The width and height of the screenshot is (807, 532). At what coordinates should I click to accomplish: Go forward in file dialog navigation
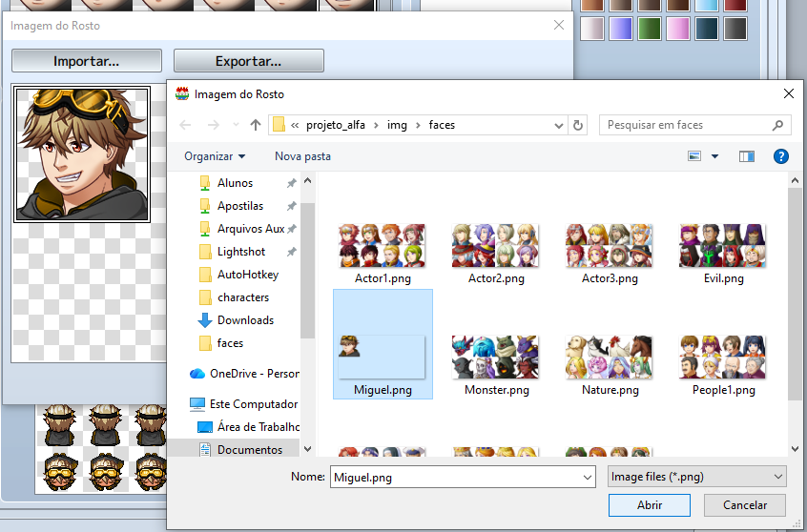[x=213, y=125]
